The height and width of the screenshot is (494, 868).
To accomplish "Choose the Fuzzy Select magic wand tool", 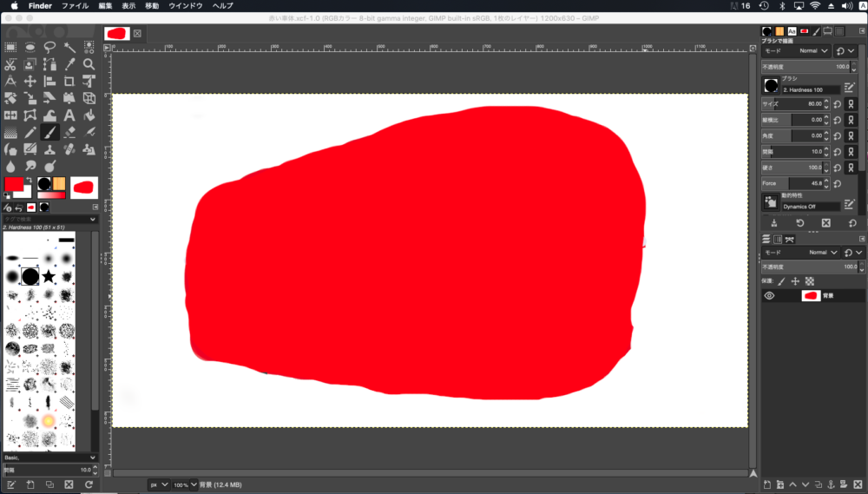I will [69, 47].
